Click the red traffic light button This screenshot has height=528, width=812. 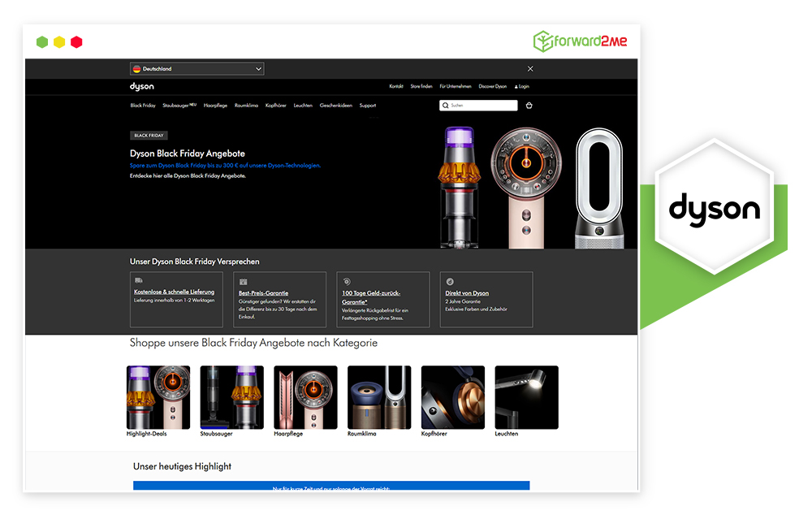76,41
